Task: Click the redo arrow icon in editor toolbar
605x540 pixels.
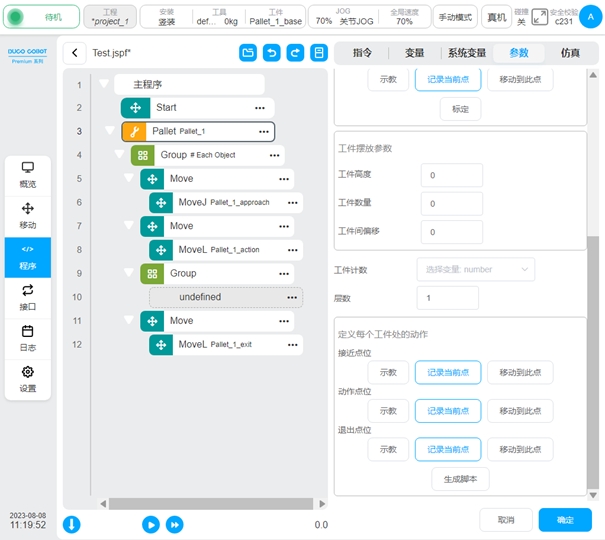Action: [x=295, y=53]
